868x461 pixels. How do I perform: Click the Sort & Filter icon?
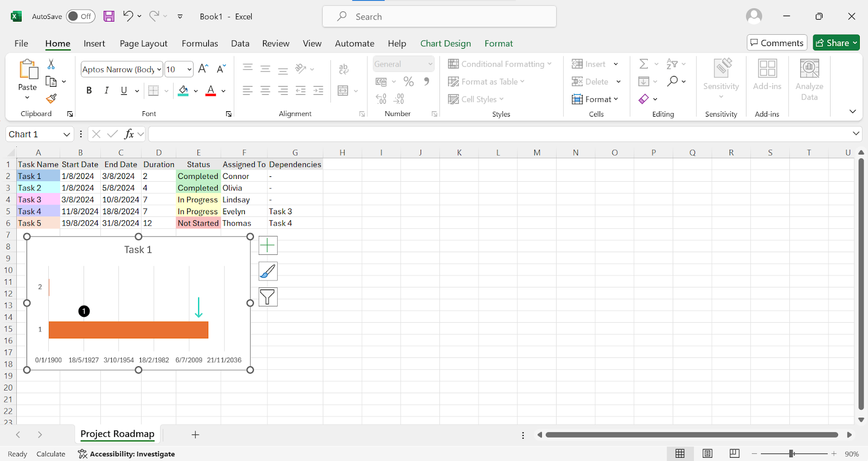(x=672, y=64)
